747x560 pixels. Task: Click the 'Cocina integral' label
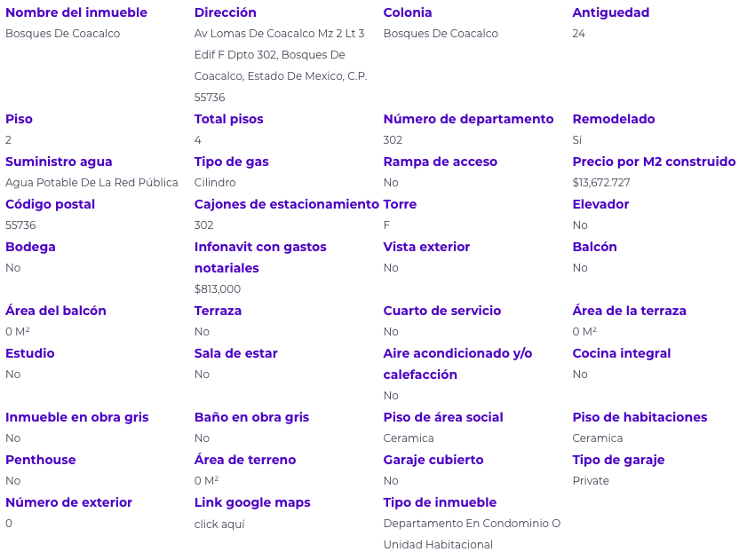coord(622,353)
